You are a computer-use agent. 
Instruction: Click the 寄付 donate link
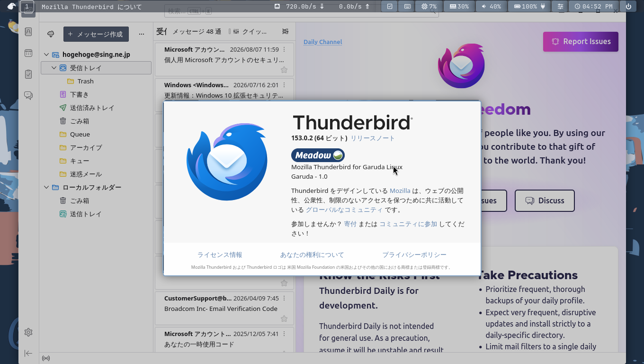[350, 224]
